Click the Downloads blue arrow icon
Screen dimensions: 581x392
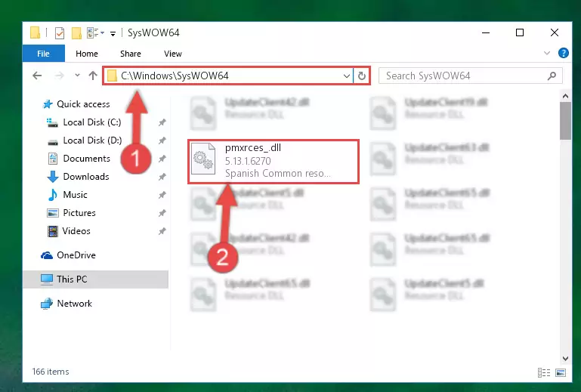pos(53,177)
